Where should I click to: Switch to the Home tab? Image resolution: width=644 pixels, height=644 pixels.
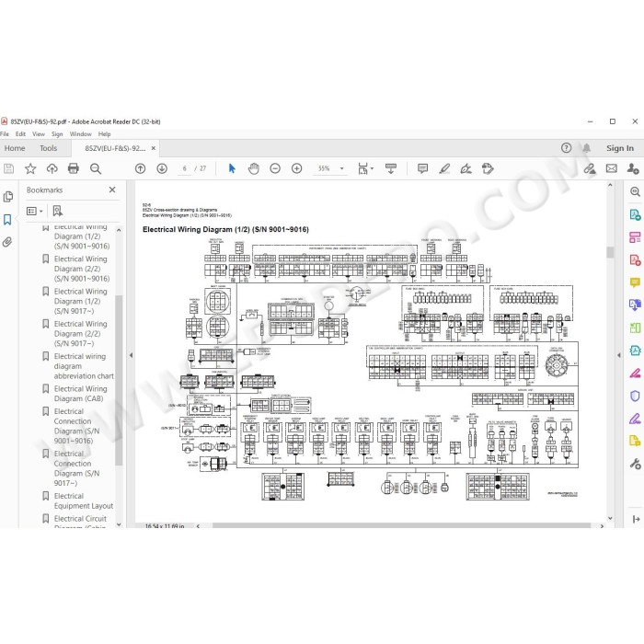click(x=15, y=148)
